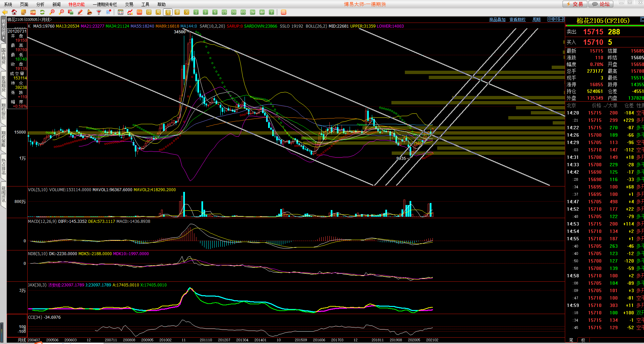Screen dimensions: 644x344
Task: Select the 15-minute period icon
Action: 224,12
